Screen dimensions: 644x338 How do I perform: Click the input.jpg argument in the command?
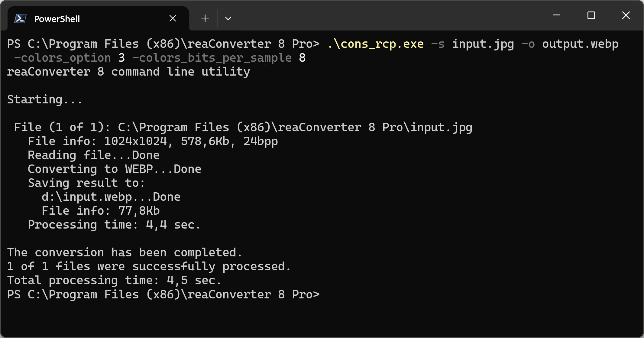click(483, 44)
